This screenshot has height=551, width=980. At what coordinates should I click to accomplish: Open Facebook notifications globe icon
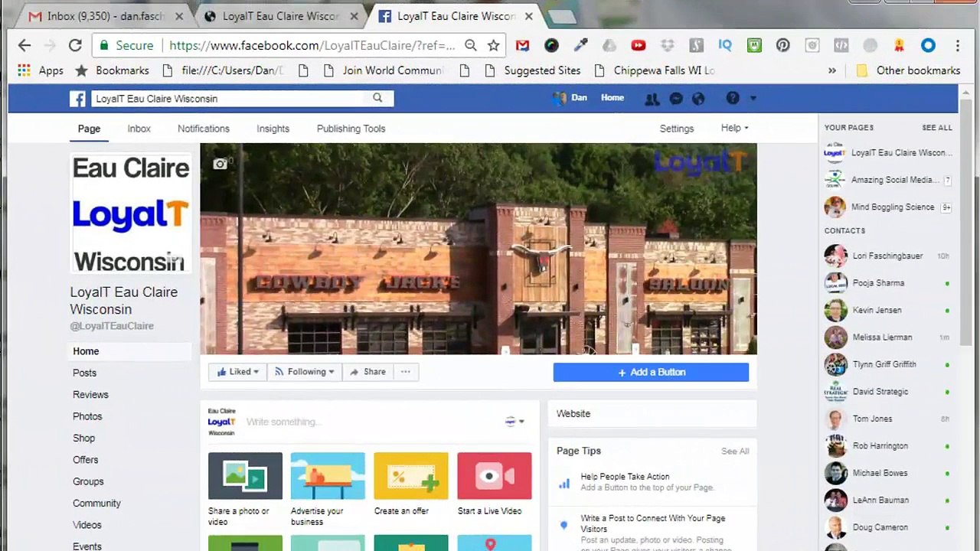(x=698, y=99)
